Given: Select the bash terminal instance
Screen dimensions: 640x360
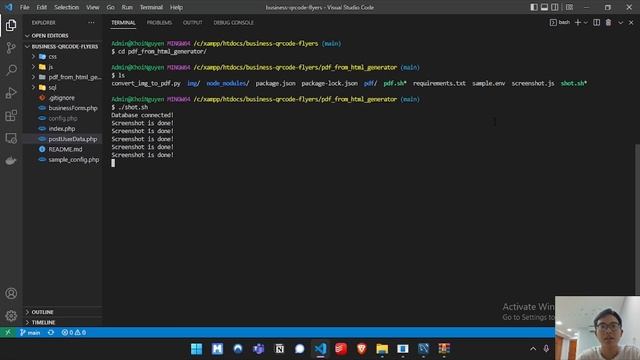Looking at the screenshot, I should pos(560,22).
